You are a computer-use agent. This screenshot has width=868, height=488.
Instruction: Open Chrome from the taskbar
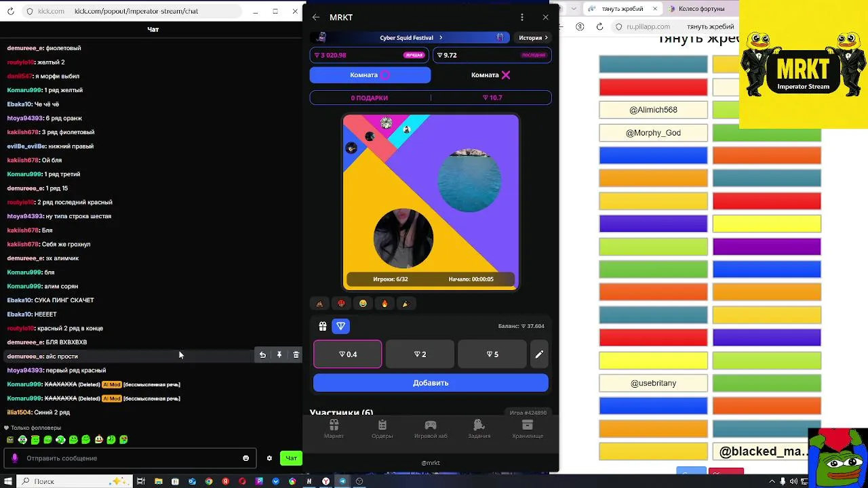(x=209, y=481)
